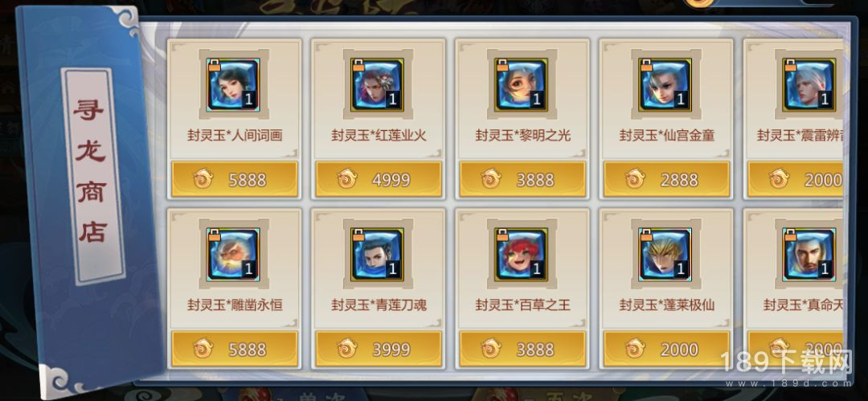Tap the 青莲刀魂 hero portrait icon

tap(377, 254)
